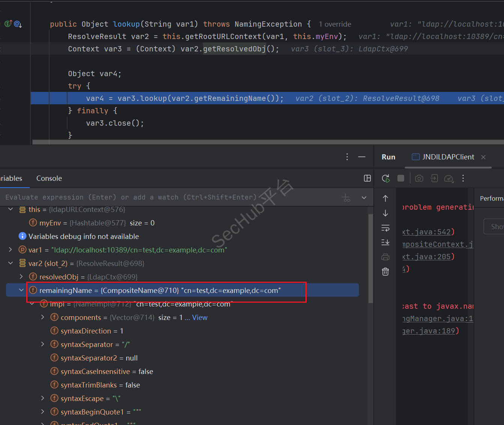
Task: Rerun JNDILDAPClient with the rerun icon
Action: pos(385,179)
